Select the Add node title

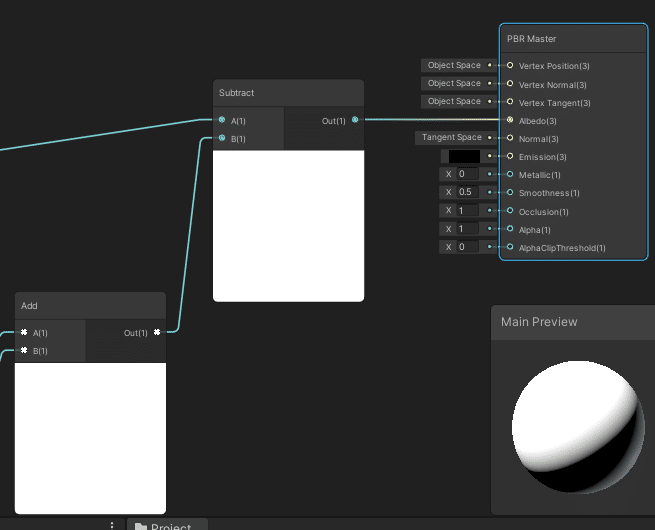[x=29, y=306]
